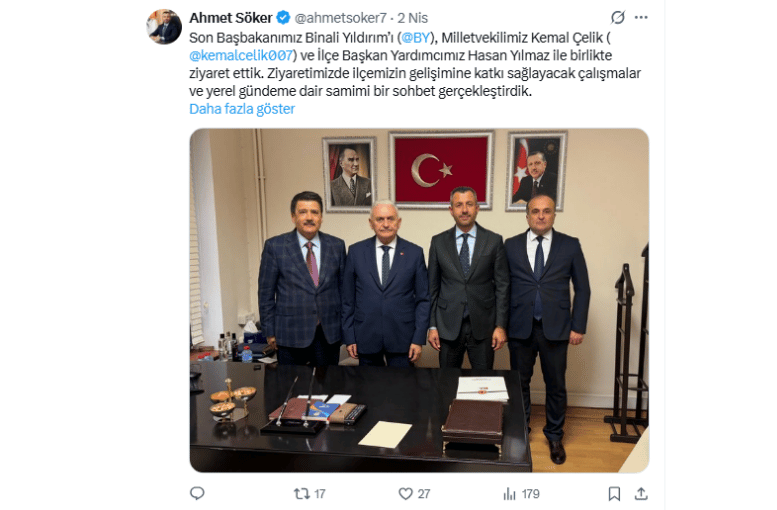The height and width of the screenshot is (510, 777).
Task: Click the tweet body text to open it
Action: click(415, 64)
